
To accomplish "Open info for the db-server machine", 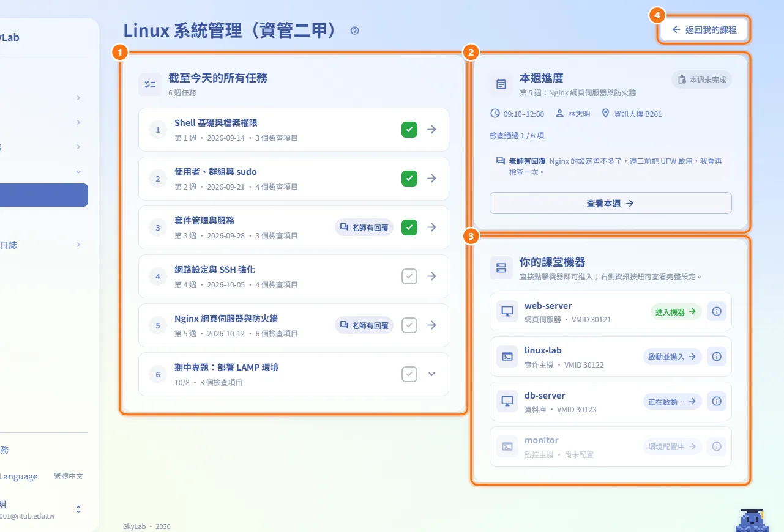I will click(x=717, y=402).
